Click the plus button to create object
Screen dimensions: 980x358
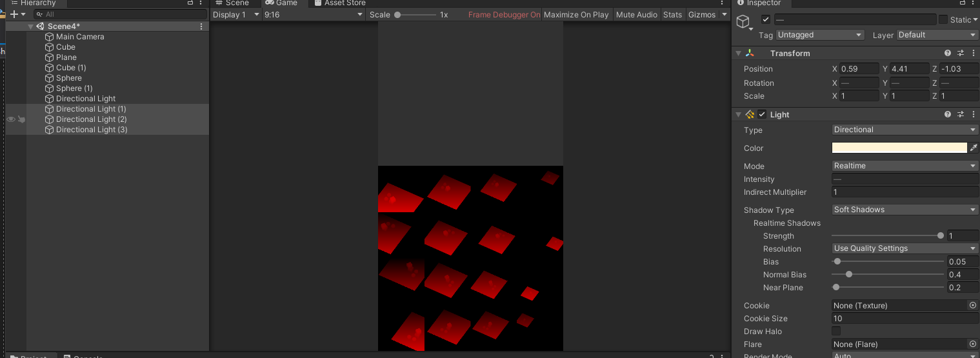pyautogui.click(x=14, y=14)
